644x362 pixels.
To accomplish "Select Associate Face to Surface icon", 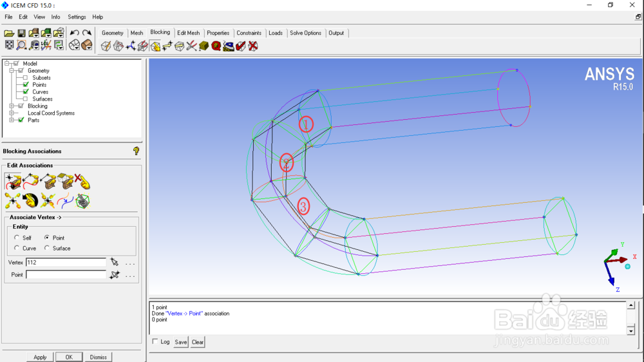I will (65, 181).
